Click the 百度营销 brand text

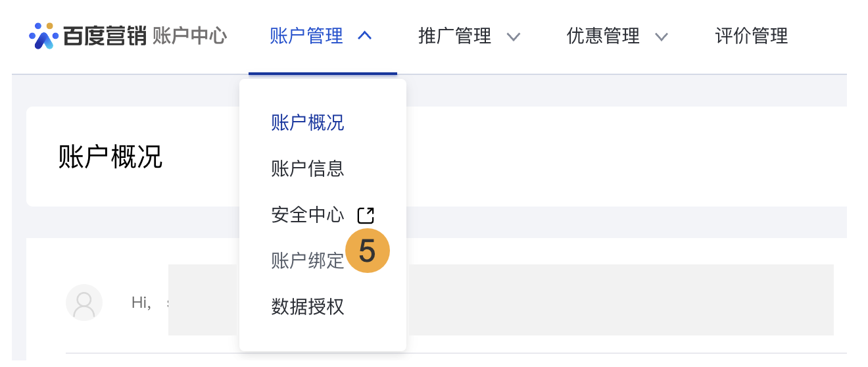point(105,36)
